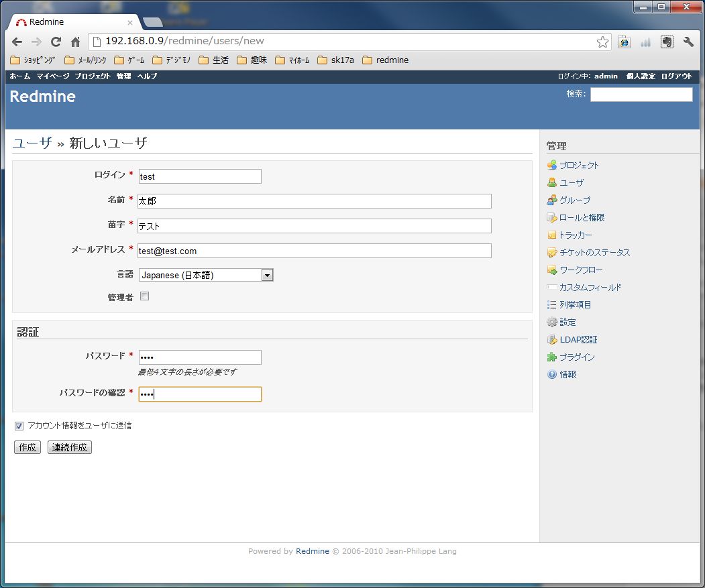Open the 言語 Japanese dropdown
Screen dimensions: 705x588
coord(206,275)
